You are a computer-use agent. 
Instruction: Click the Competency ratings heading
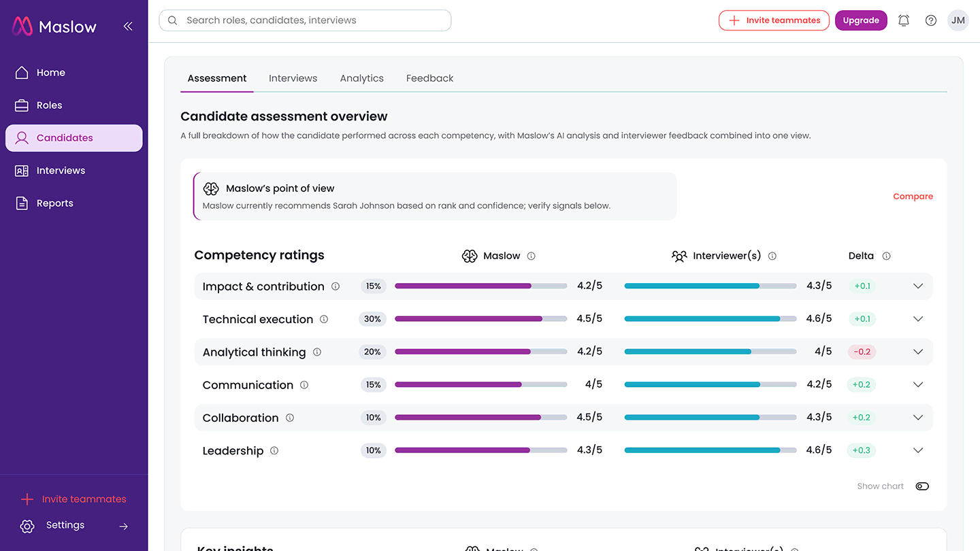[259, 256]
